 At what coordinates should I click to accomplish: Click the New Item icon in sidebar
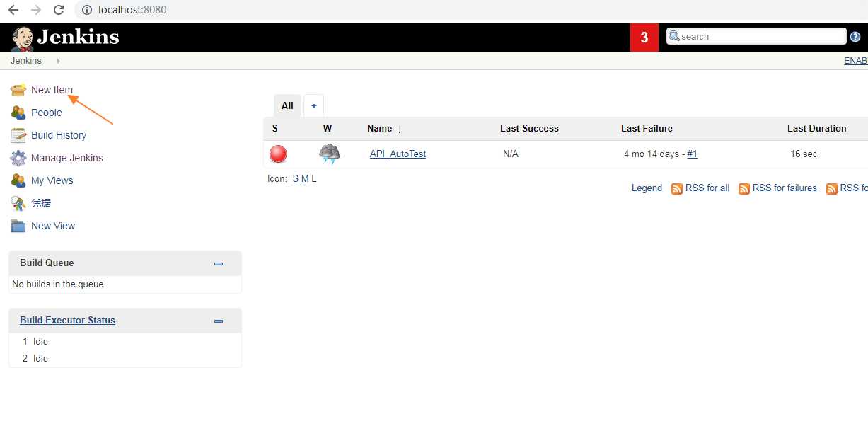[x=18, y=90]
